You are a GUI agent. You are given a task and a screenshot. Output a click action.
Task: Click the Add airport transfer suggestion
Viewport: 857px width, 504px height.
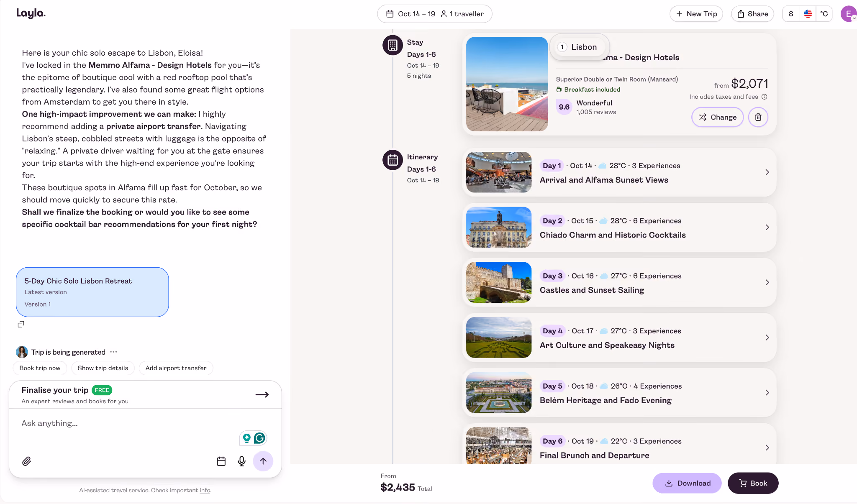pos(176,368)
